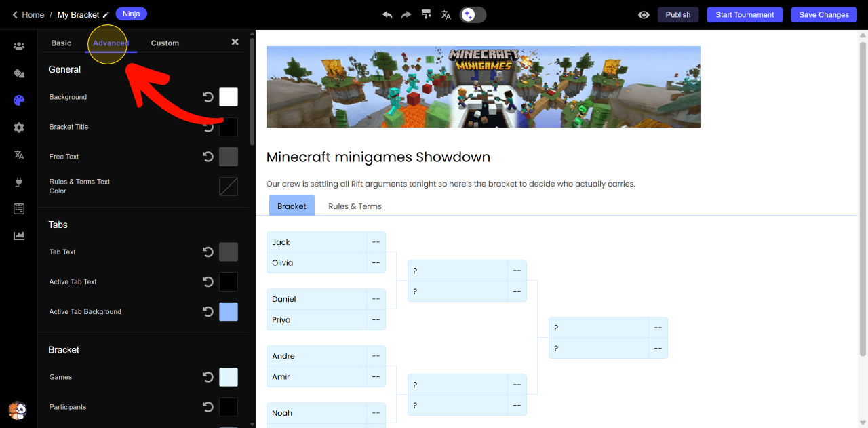868x428 pixels.
Task: Open the integrations plug icon in the sidebar
Action: pyautogui.click(x=19, y=182)
